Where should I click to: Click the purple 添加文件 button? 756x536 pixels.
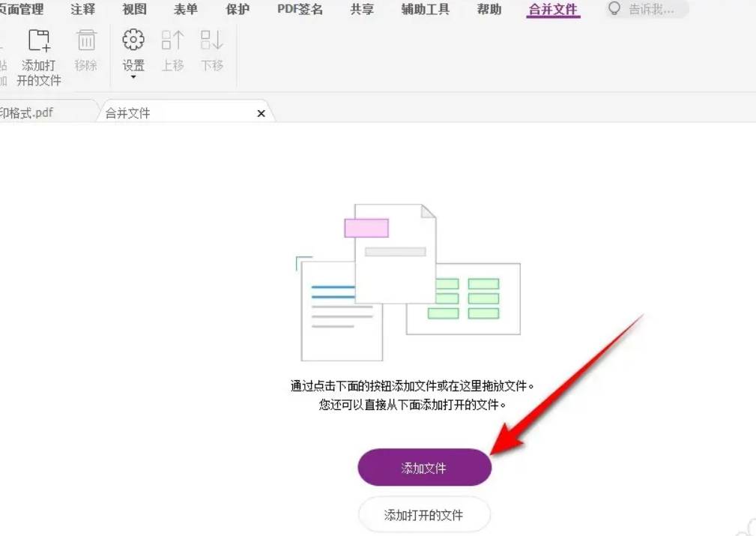point(424,468)
